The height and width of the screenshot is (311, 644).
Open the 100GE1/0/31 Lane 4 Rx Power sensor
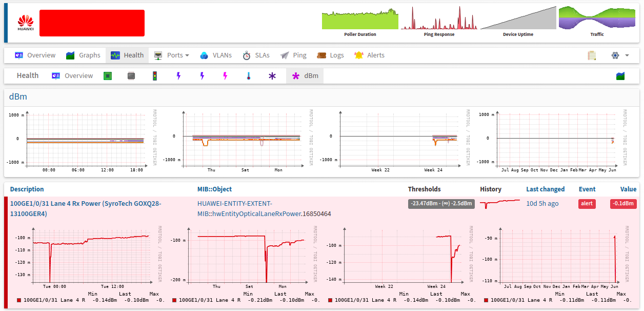click(86, 209)
